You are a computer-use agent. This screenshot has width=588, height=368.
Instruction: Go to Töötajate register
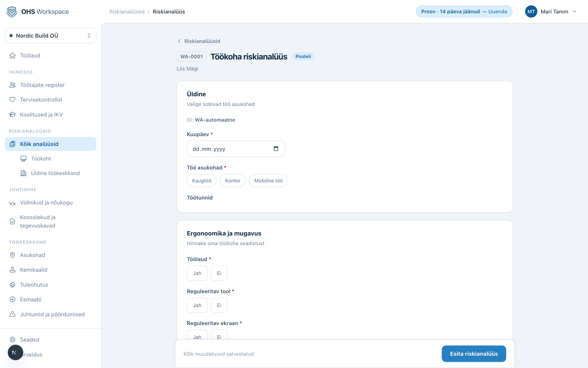51,85
